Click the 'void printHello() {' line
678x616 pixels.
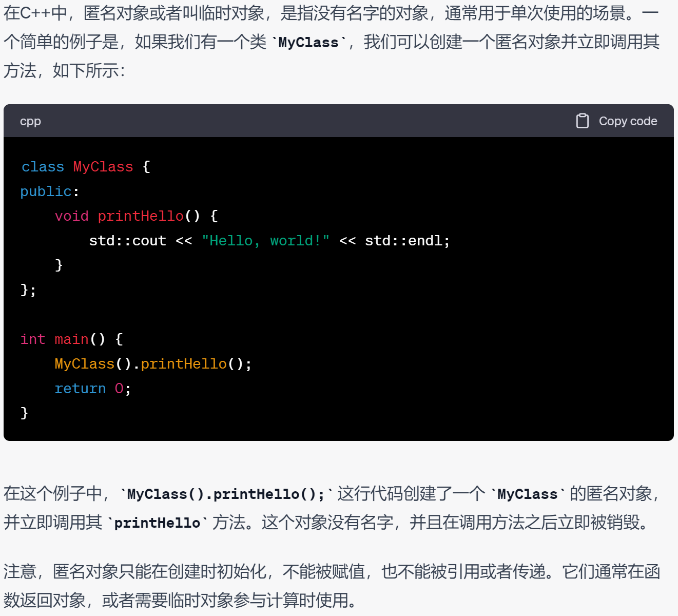point(136,216)
